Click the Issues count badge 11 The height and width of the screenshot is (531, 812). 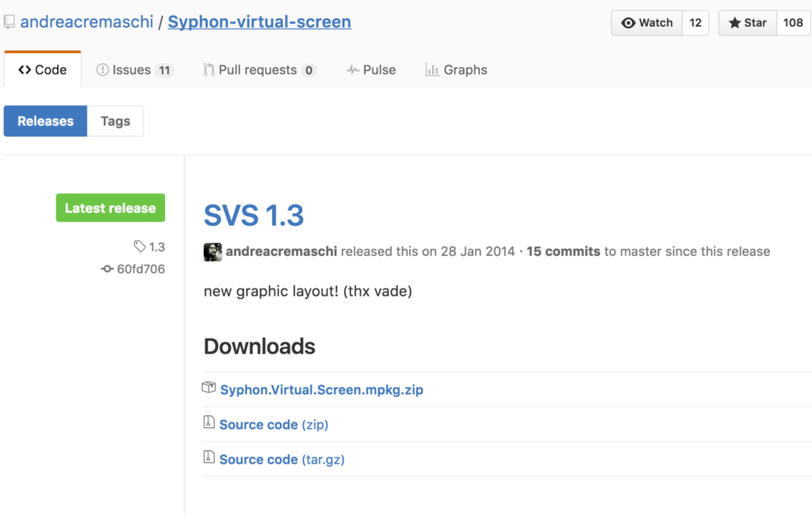164,71
